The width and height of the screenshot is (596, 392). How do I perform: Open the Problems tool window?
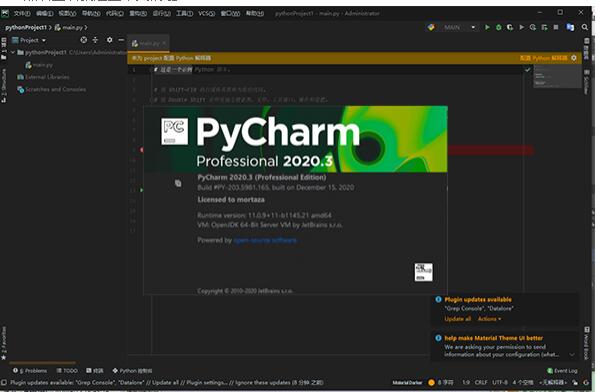[30, 371]
